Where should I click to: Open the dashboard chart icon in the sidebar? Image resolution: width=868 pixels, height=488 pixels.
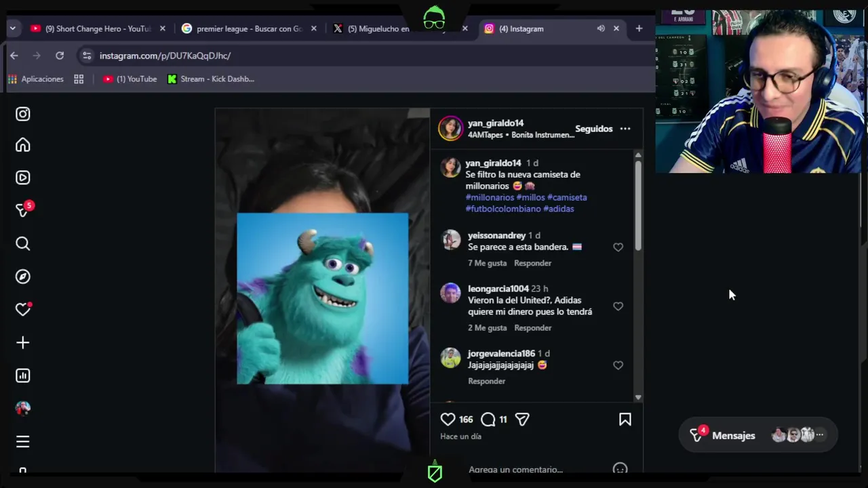tap(23, 375)
